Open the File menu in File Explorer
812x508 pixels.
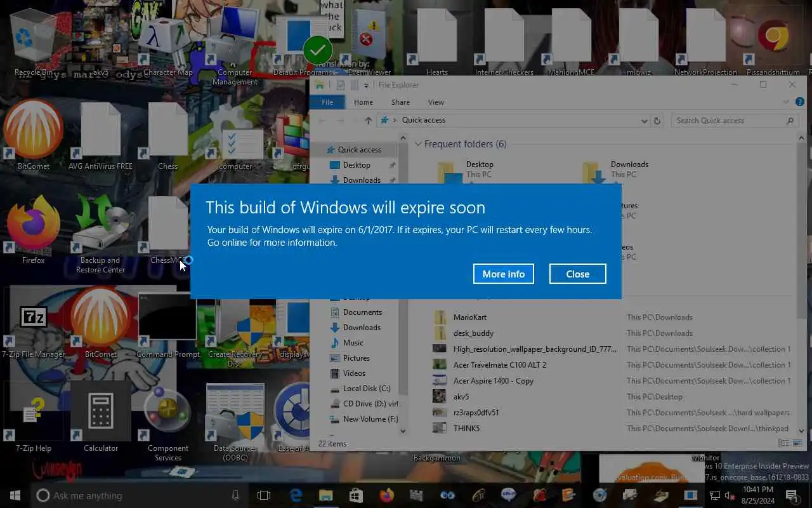(327, 102)
